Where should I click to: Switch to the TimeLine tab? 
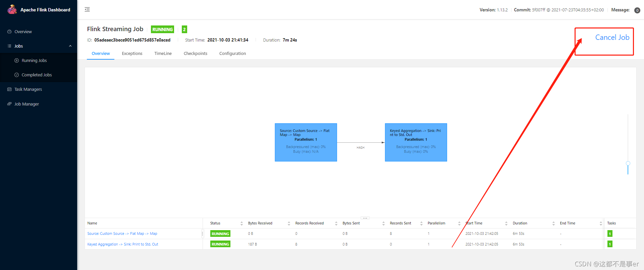point(163,53)
